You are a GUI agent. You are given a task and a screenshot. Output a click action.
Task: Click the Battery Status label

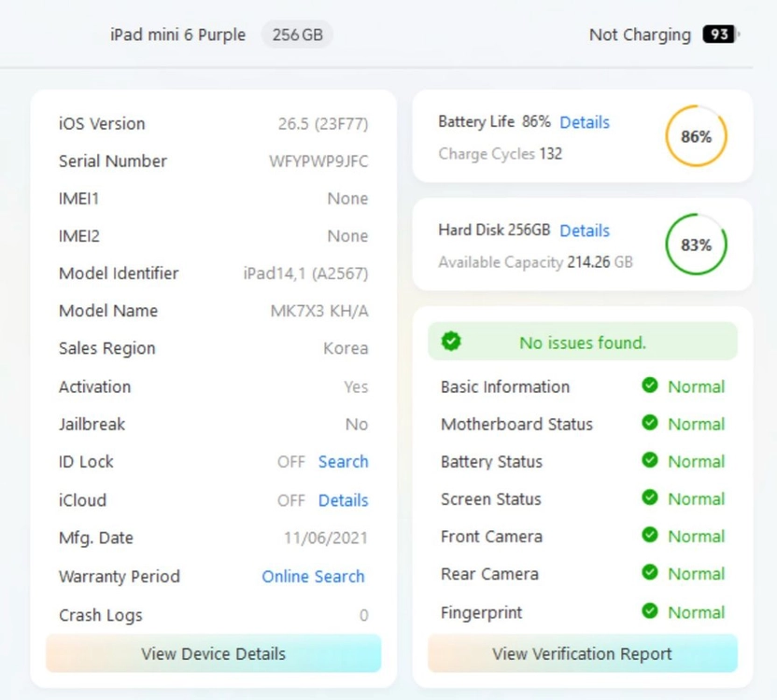pyautogui.click(x=491, y=462)
